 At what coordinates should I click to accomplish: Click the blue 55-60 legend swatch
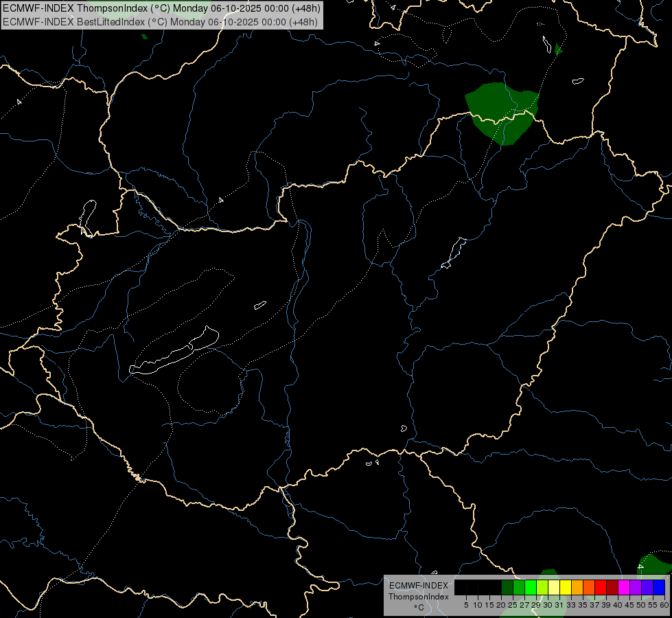(659, 587)
